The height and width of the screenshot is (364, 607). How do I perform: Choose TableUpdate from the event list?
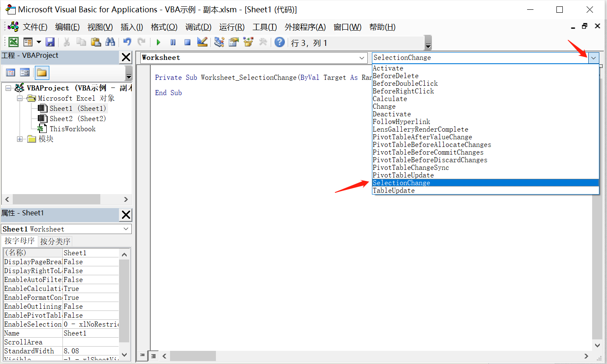485,190
